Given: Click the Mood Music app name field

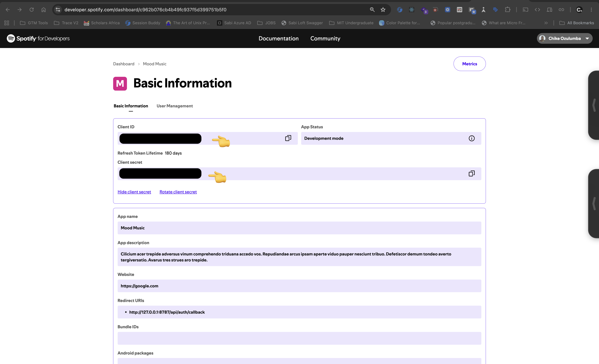Looking at the screenshot, I should pos(299,228).
